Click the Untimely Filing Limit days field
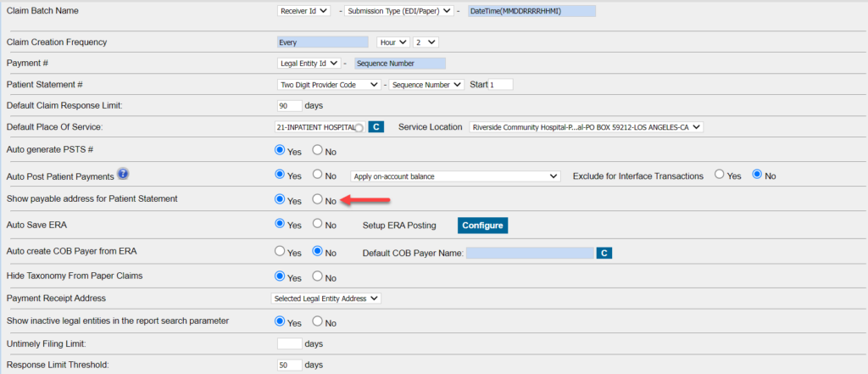This screenshot has height=374, width=868. point(290,344)
